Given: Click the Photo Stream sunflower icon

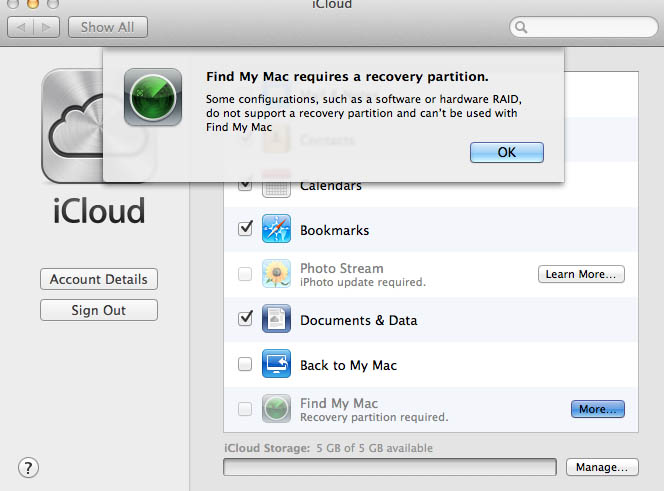Looking at the screenshot, I should click(276, 274).
